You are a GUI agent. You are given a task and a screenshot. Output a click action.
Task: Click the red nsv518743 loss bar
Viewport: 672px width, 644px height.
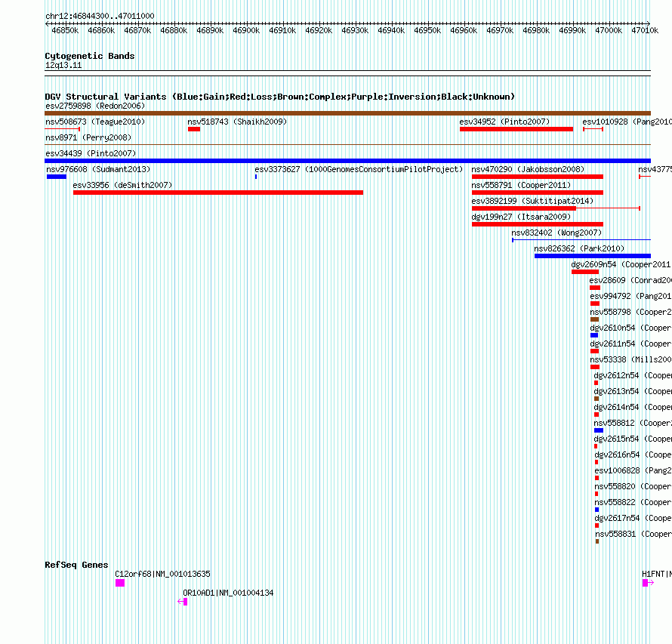(194, 129)
